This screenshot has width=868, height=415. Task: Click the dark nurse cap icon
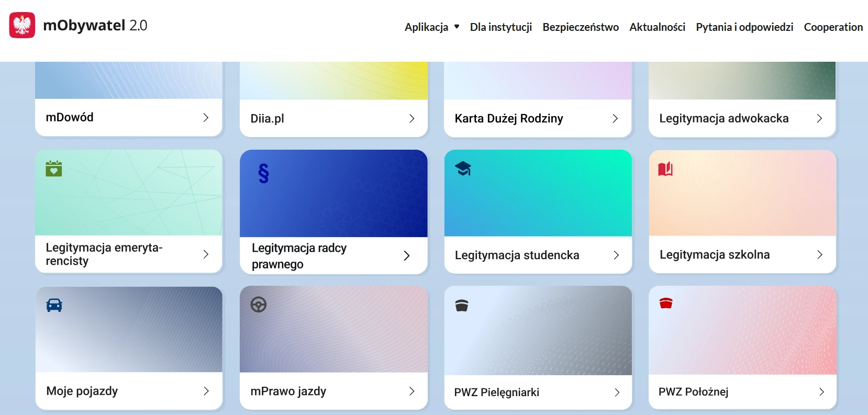click(x=462, y=306)
